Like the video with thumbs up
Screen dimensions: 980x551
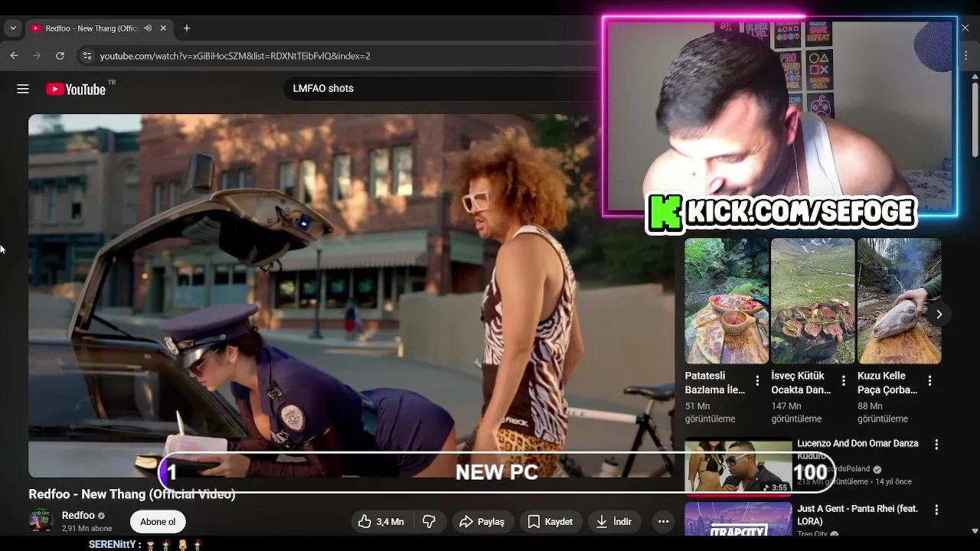point(381,522)
